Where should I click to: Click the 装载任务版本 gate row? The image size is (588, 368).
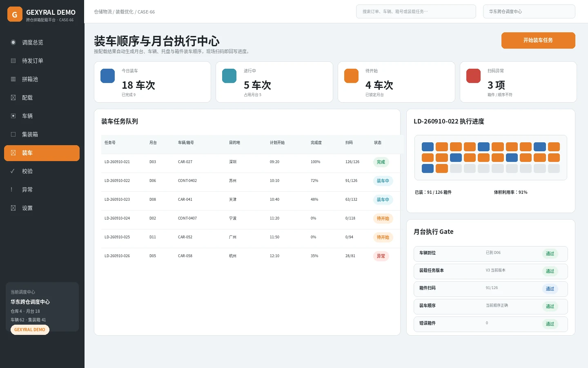pyautogui.click(x=491, y=272)
